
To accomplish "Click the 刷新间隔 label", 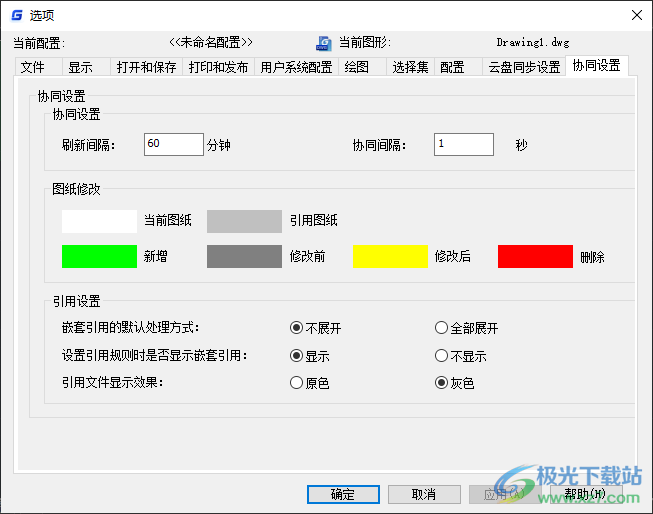I will coord(88,145).
